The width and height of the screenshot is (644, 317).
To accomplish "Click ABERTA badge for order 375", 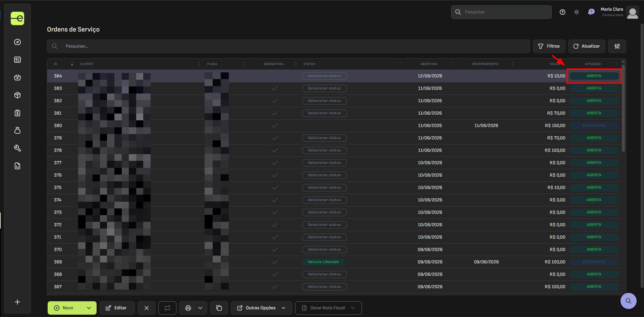I will click(x=594, y=188).
